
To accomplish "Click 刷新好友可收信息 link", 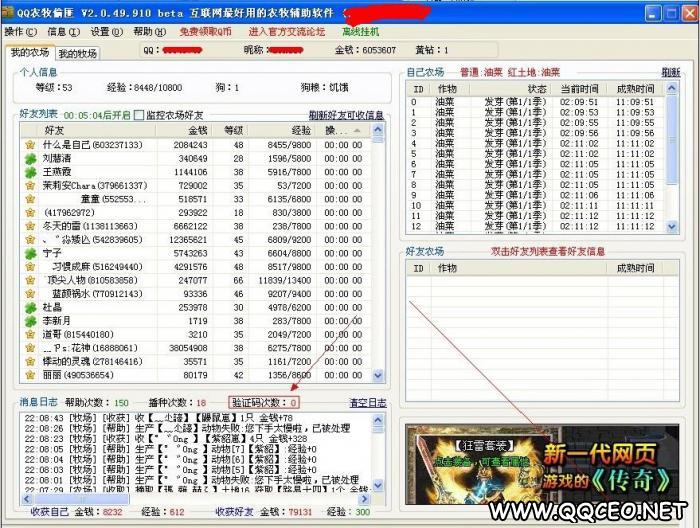I will tap(346, 115).
